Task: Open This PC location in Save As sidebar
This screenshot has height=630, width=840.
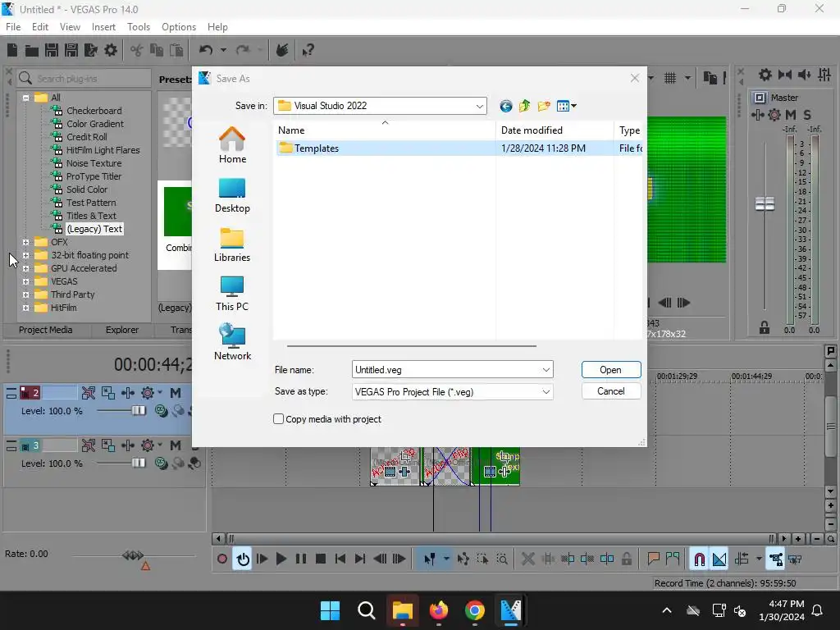Action: coord(232,293)
